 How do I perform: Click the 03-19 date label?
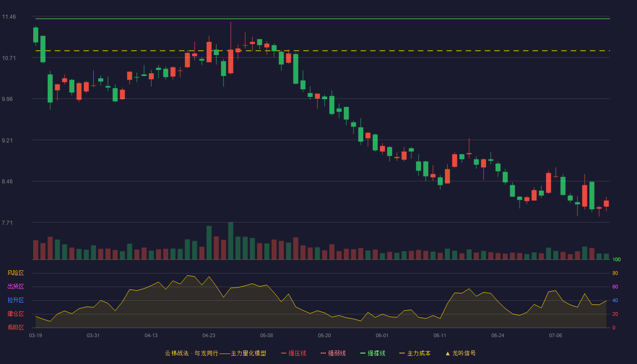pyautogui.click(x=35, y=335)
